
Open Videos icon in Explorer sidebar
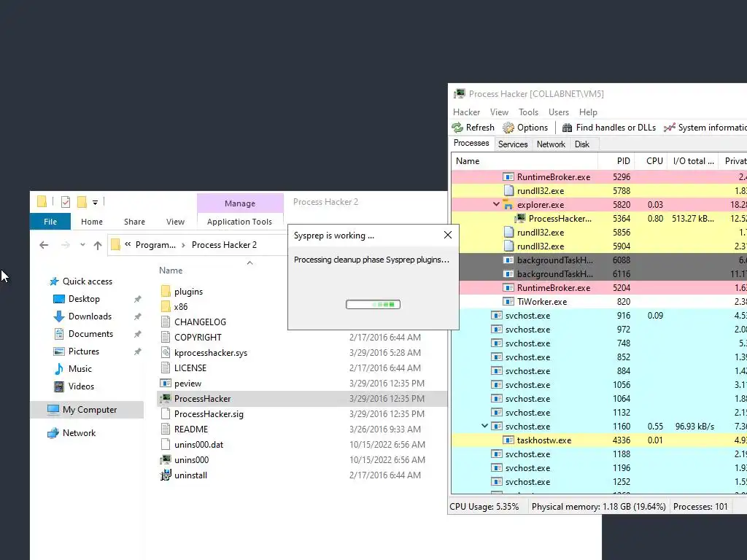(x=58, y=386)
